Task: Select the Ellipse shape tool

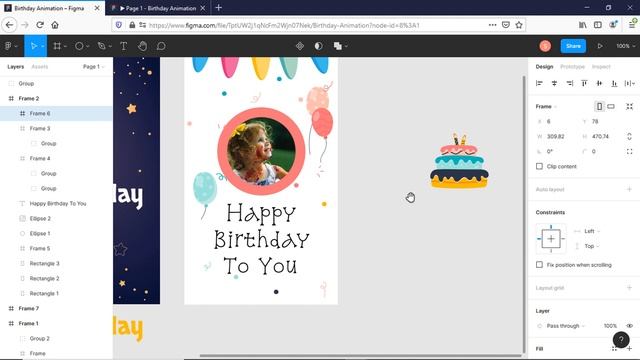Action: pos(79,46)
